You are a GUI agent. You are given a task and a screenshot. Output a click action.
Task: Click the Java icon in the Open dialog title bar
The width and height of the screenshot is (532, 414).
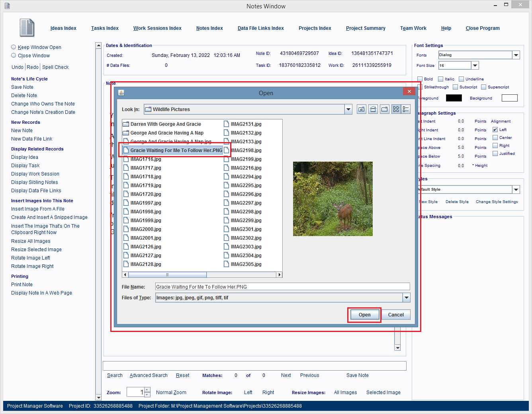click(x=121, y=93)
